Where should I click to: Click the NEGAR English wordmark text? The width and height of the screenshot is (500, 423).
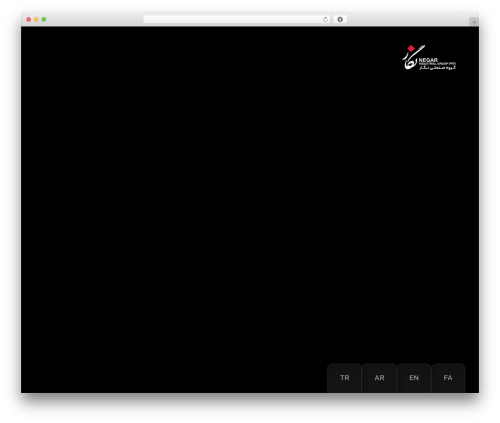click(x=428, y=60)
